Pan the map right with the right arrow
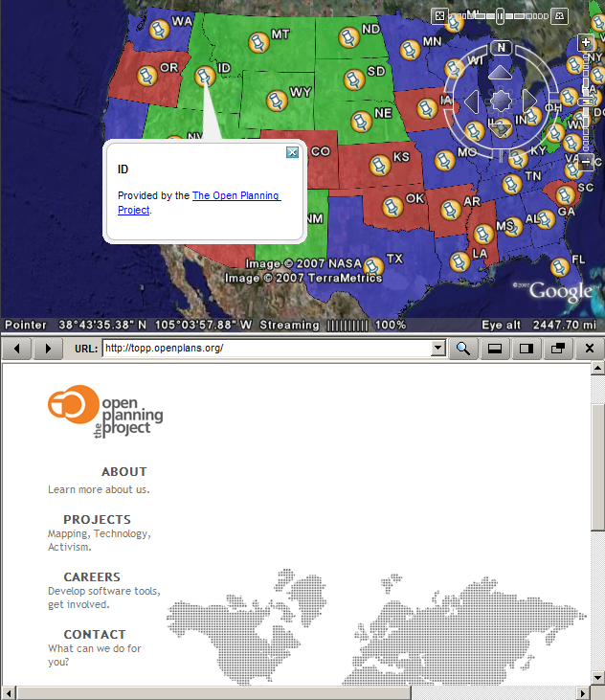The width and height of the screenshot is (605, 700). tap(528, 100)
